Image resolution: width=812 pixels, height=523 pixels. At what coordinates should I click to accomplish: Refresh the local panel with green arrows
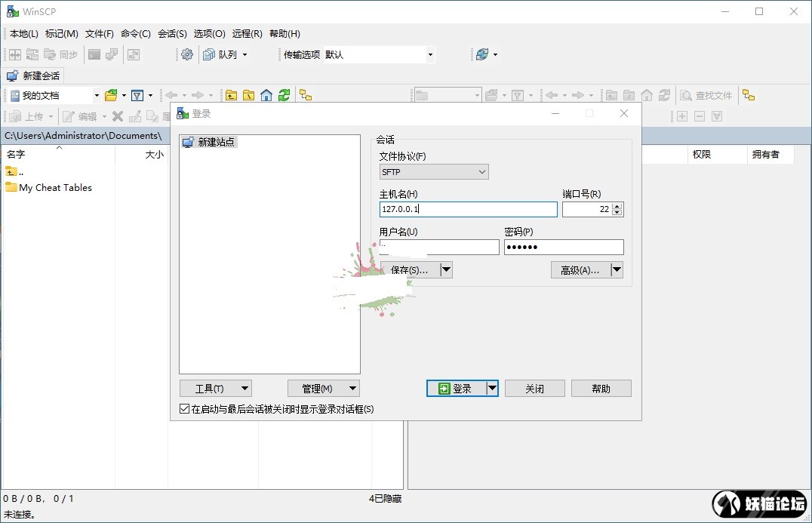click(284, 95)
